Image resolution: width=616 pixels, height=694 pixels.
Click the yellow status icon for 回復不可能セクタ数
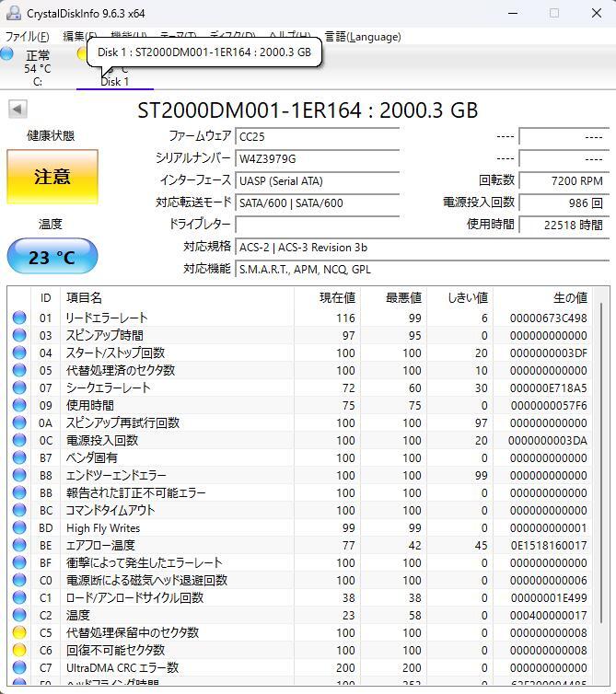pyautogui.click(x=19, y=650)
